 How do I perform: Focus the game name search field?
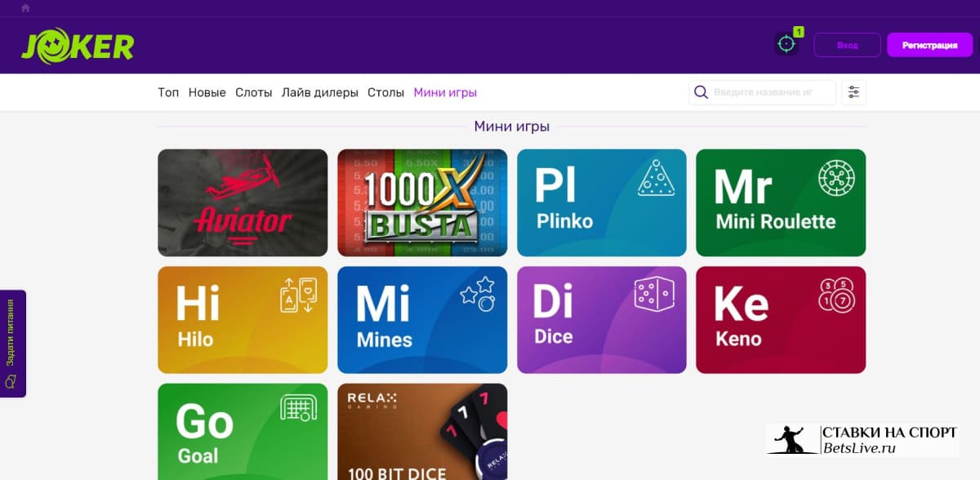pos(763,92)
